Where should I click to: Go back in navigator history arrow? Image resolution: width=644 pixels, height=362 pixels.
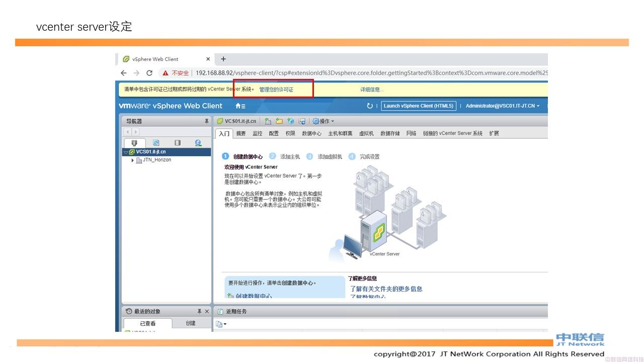tap(128, 132)
